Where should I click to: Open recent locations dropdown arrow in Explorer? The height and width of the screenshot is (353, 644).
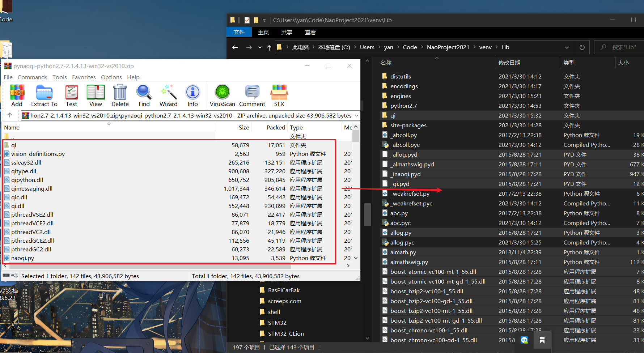coord(260,47)
